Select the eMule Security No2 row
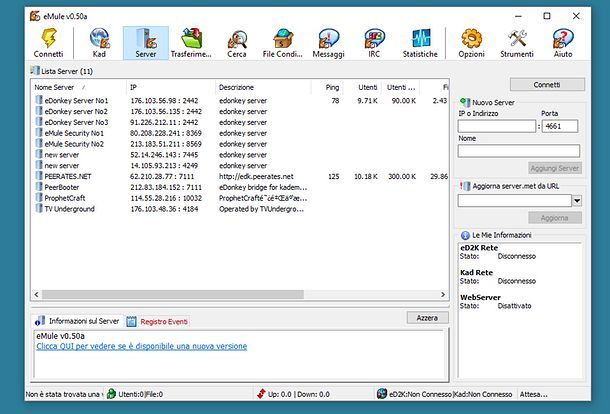The image size is (610, 414). [x=240, y=144]
